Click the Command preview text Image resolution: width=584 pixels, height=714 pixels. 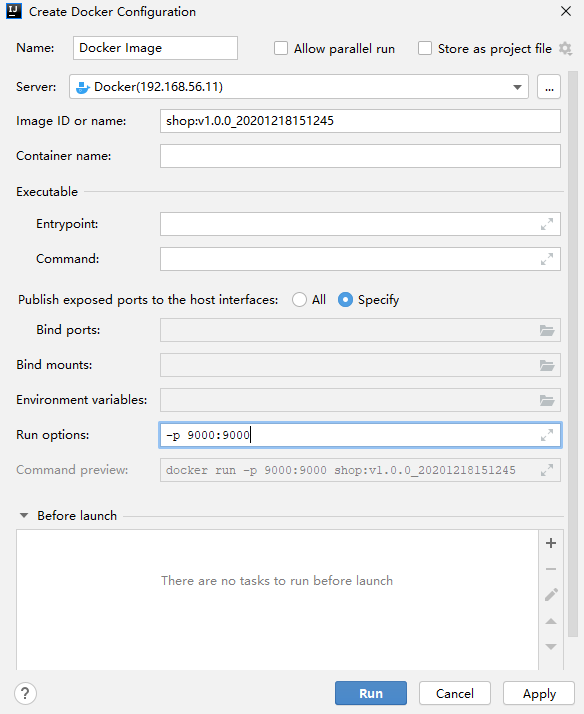coord(340,470)
